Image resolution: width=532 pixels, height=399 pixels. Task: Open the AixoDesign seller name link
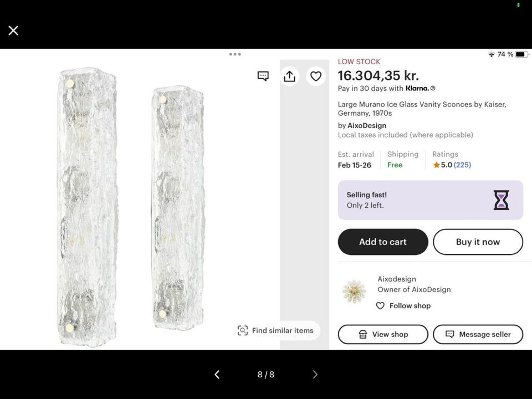coord(367,126)
